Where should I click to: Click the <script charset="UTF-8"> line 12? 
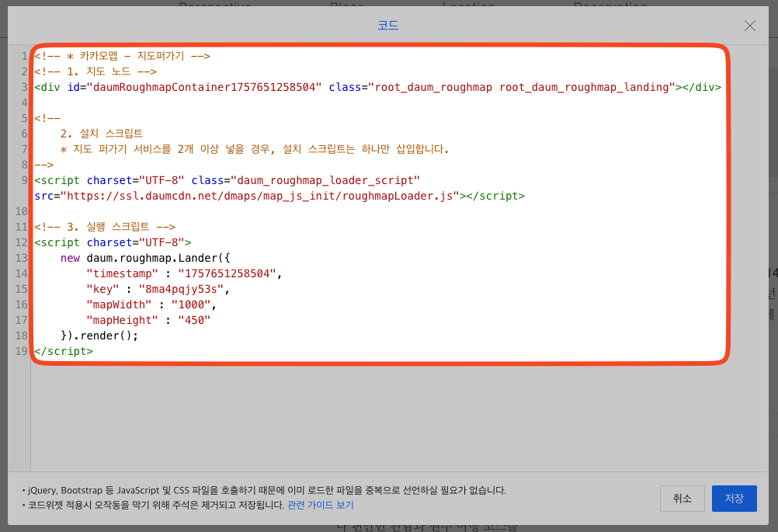pyautogui.click(x=113, y=242)
